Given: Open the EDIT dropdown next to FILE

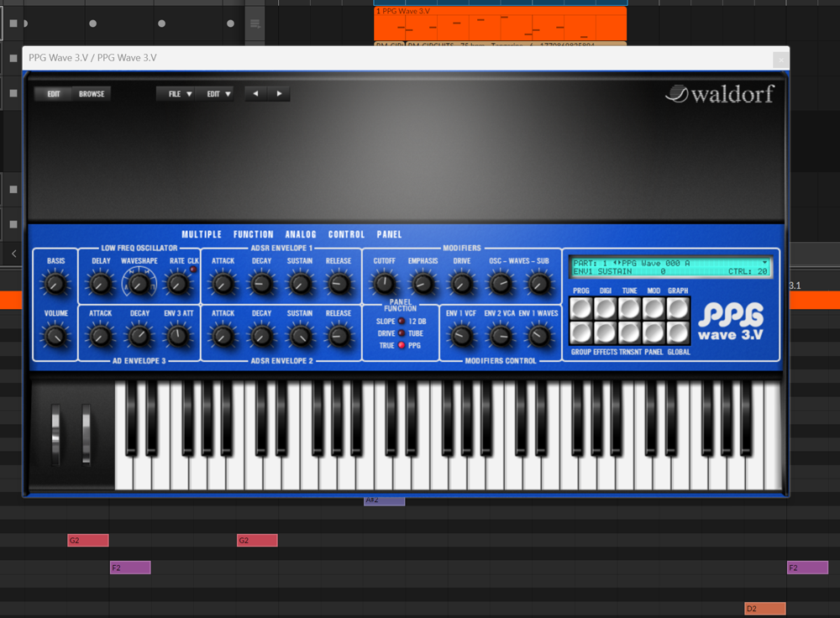Looking at the screenshot, I should [x=218, y=94].
